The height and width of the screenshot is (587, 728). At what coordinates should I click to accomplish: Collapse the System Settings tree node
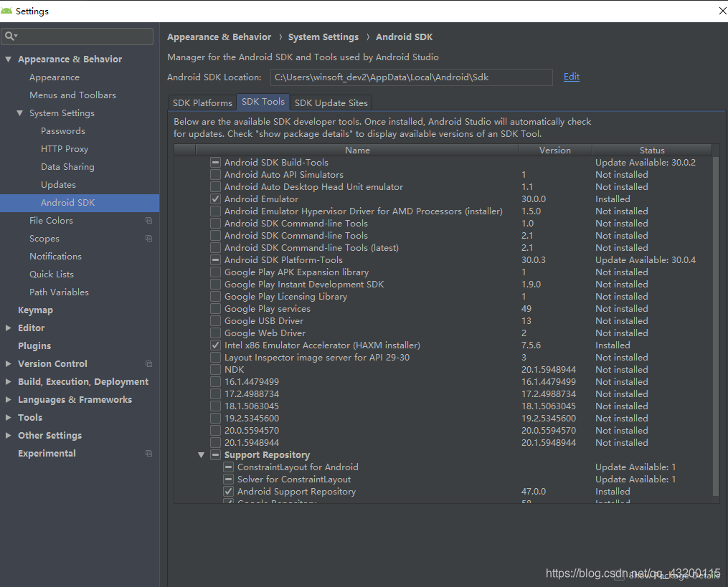(19, 113)
